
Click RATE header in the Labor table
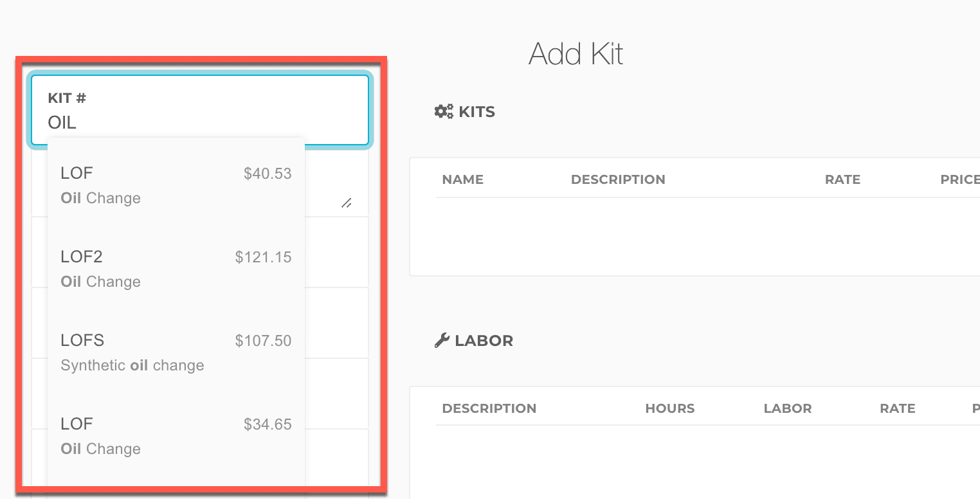coord(898,408)
